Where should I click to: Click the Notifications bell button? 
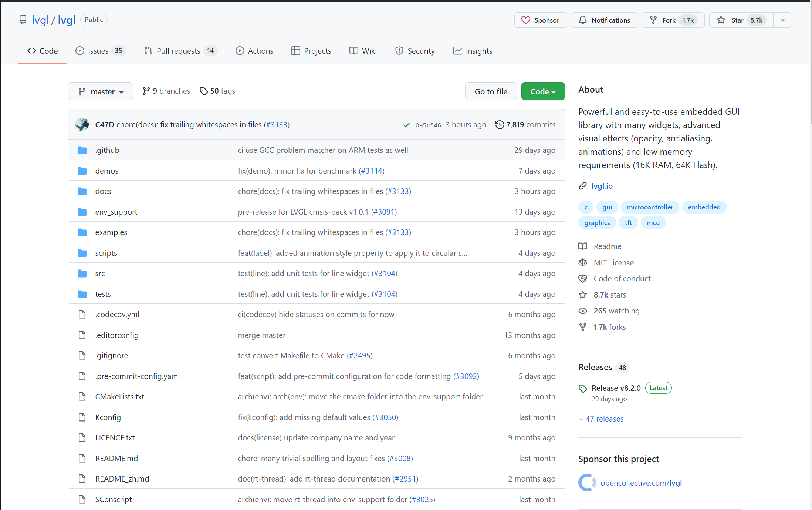tap(604, 20)
